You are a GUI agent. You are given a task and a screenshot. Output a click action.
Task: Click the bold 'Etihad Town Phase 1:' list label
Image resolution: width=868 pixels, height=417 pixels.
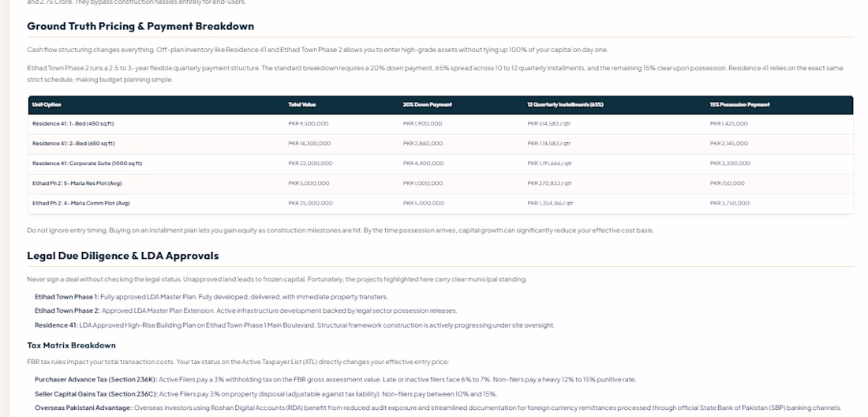point(67,297)
